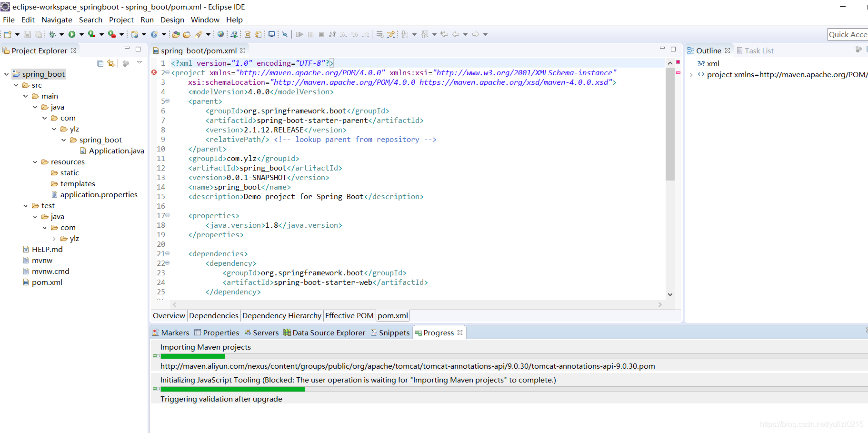Select application.properties file
The width and height of the screenshot is (868, 433).
pos(94,195)
